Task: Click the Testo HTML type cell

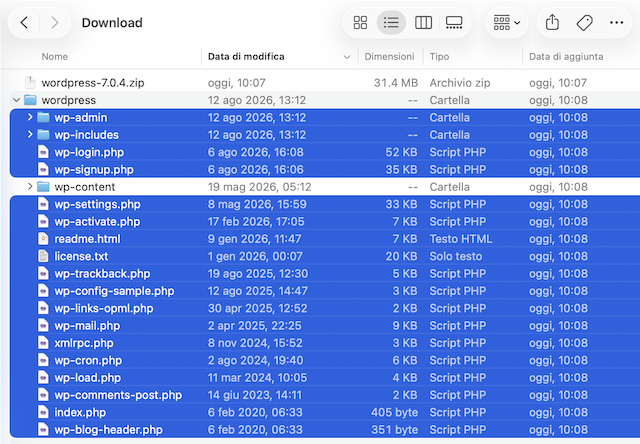Action: (x=461, y=239)
